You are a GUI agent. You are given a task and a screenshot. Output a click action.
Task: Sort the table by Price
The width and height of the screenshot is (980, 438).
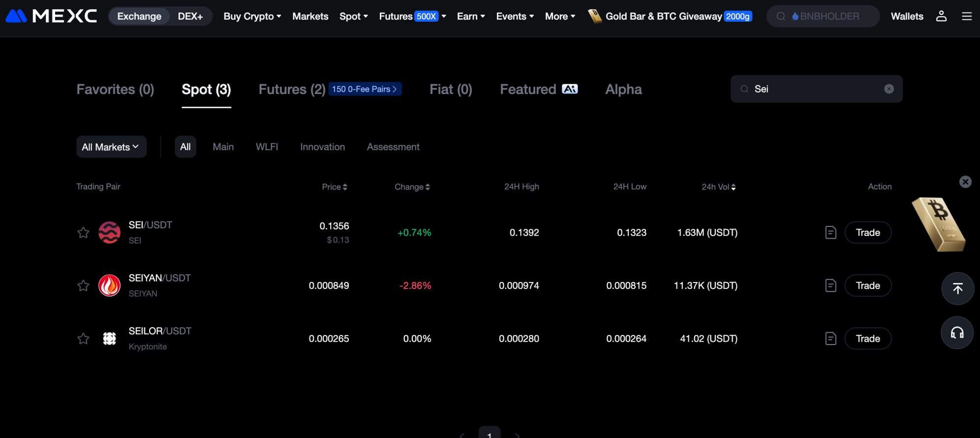tap(335, 187)
